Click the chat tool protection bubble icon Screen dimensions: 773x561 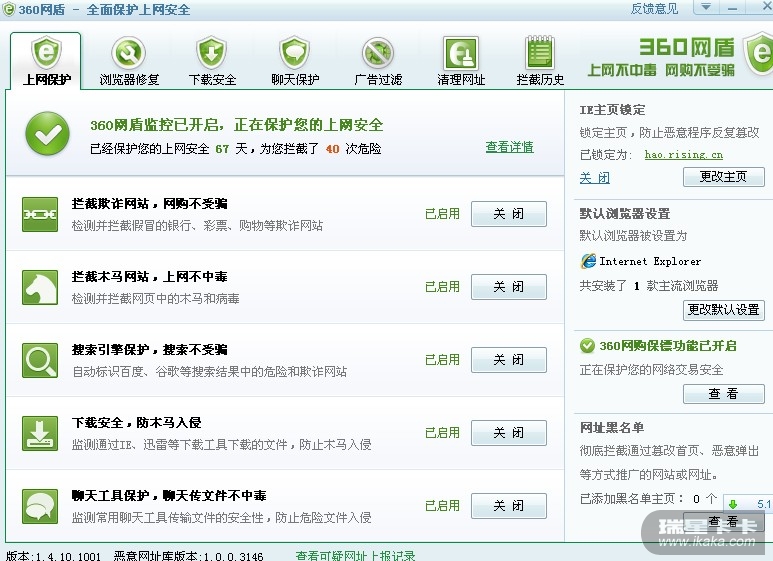point(40,506)
